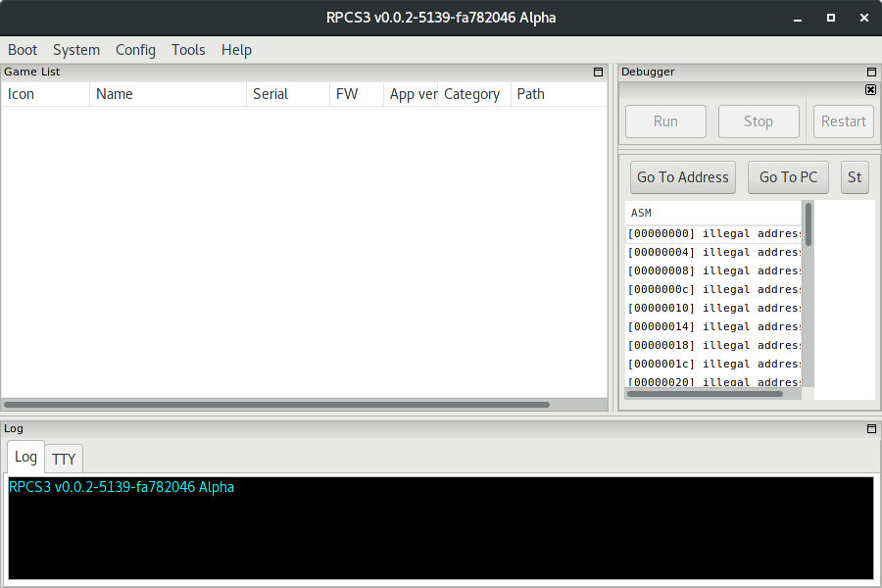882x588 pixels.
Task: Click the Game List horizontal scrollbar
Action: 276,405
